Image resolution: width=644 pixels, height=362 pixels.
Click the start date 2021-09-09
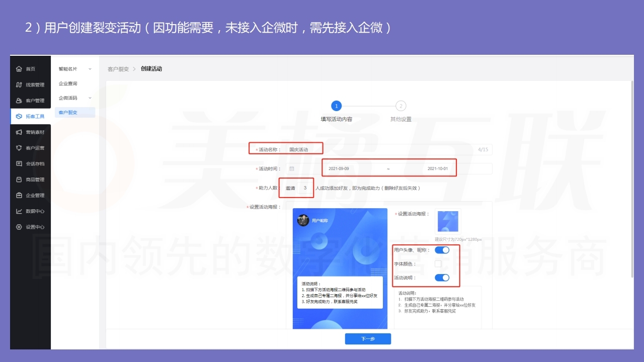pyautogui.click(x=338, y=169)
